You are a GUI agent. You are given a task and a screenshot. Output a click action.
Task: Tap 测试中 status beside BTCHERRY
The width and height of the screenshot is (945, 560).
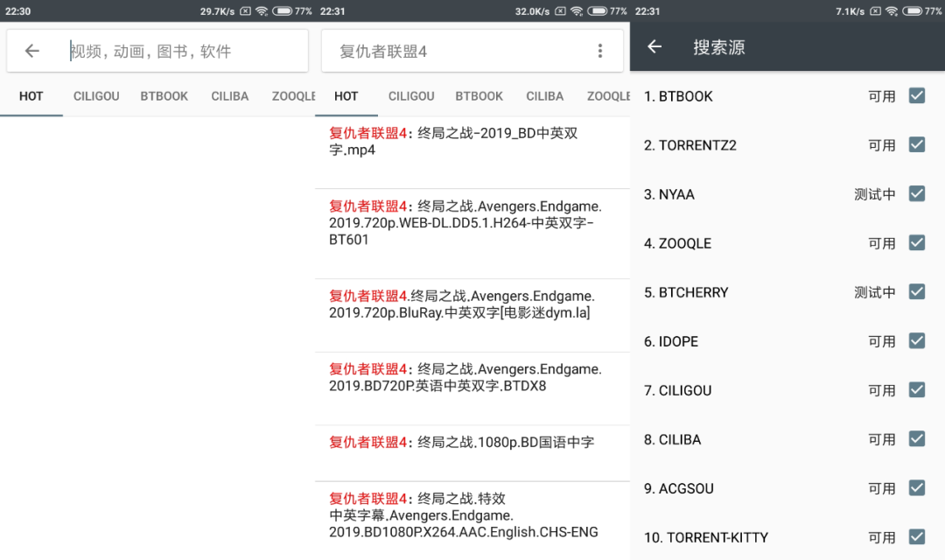[x=874, y=292]
